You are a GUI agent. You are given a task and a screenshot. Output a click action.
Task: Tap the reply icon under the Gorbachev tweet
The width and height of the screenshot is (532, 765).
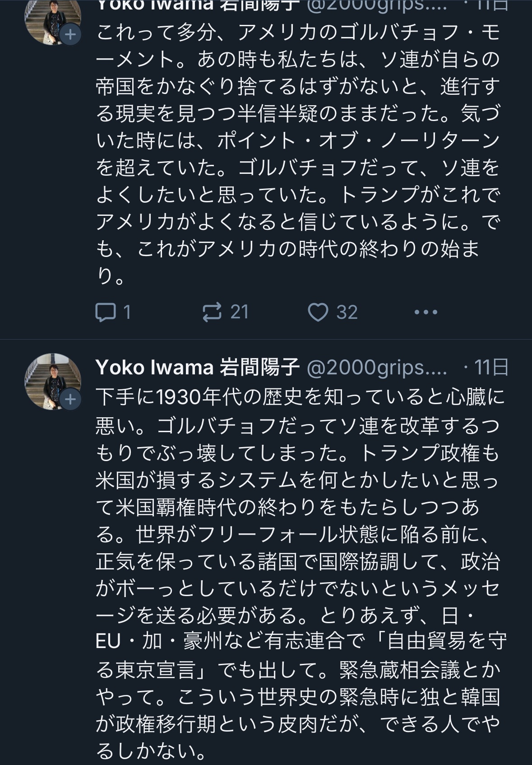point(106,312)
